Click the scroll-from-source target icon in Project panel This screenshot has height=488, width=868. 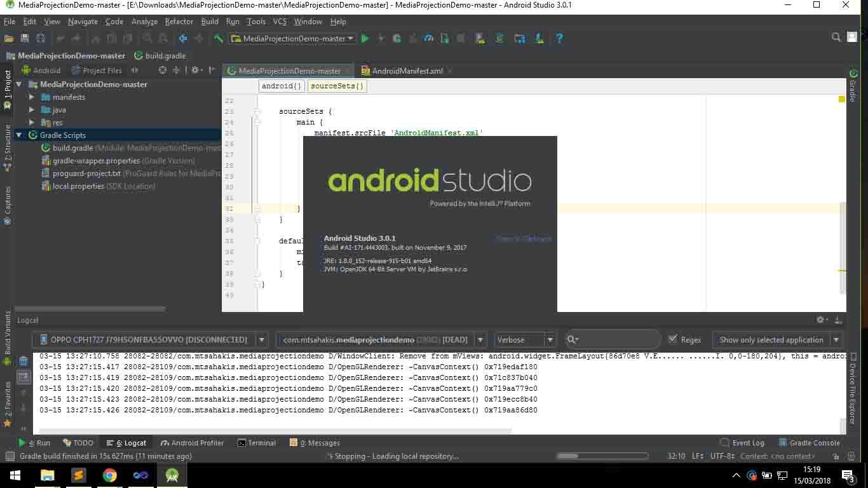(163, 71)
